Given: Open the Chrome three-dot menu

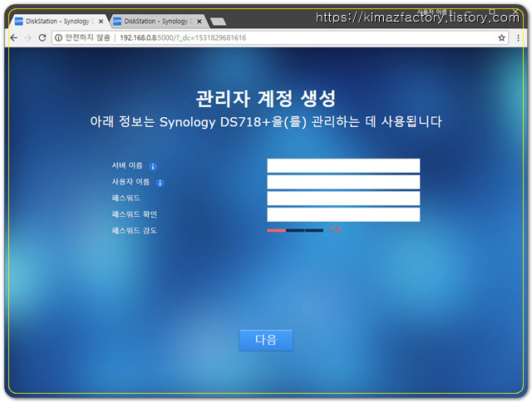Looking at the screenshot, I should coord(518,38).
